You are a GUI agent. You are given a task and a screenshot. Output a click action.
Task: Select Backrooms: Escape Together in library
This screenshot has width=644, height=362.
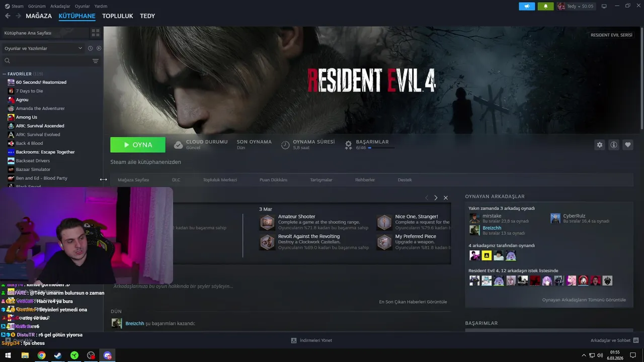[45, 152]
